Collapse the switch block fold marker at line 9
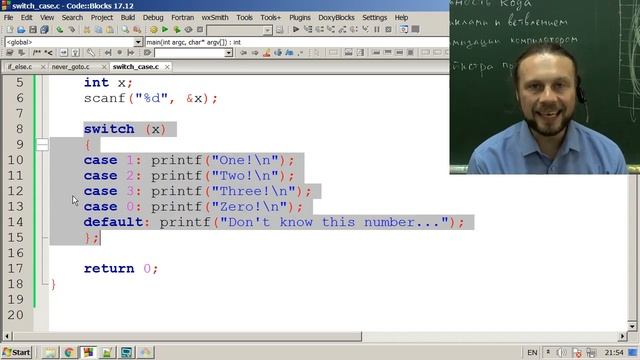The height and width of the screenshot is (360, 640). [42, 144]
